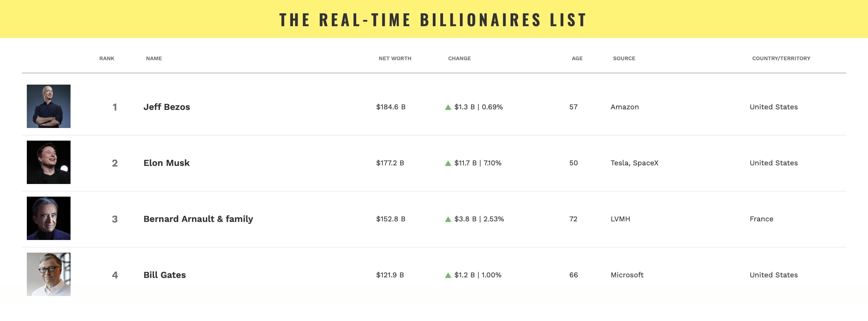
Task: Click the Source column header
Action: click(x=624, y=58)
